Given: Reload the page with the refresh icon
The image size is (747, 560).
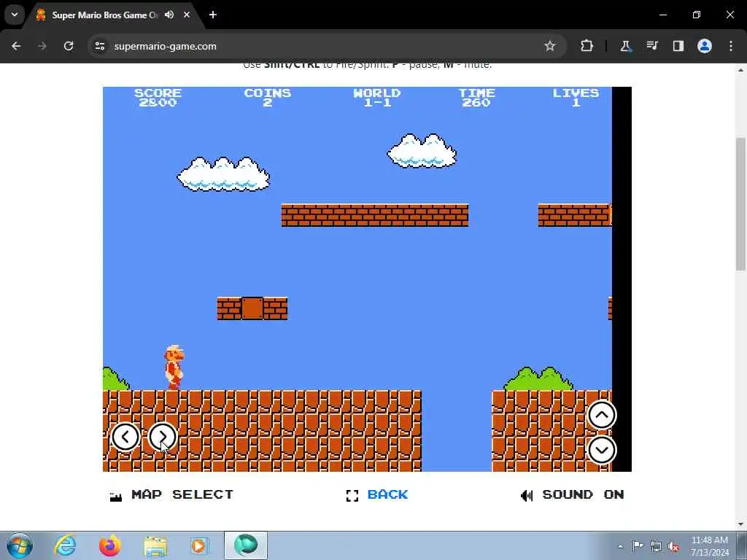Looking at the screenshot, I should (69, 46).
